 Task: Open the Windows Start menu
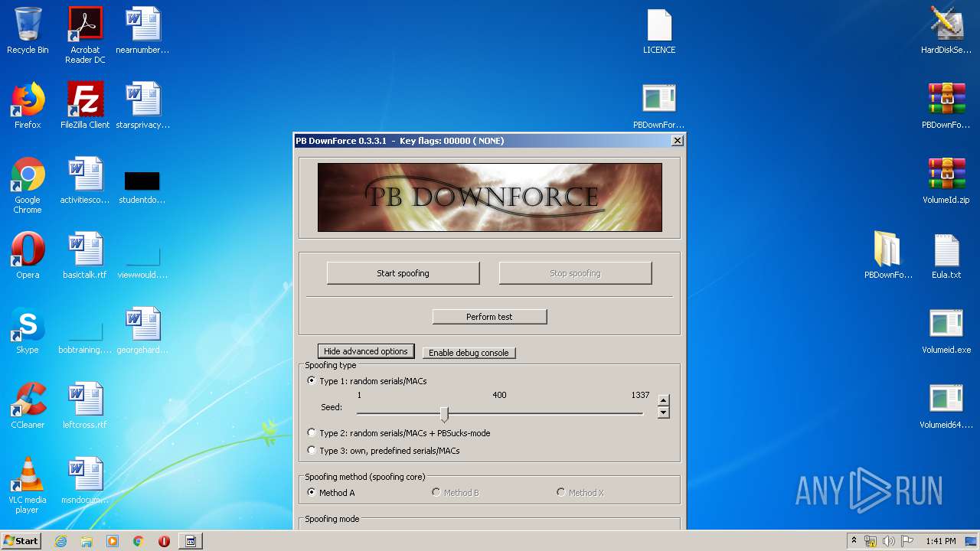pos(21,540)
